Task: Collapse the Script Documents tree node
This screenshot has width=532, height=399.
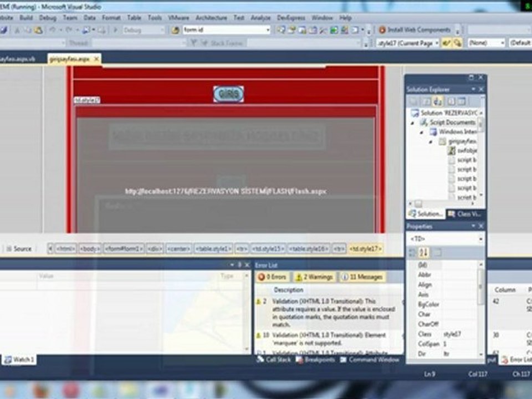Action: 412,122
